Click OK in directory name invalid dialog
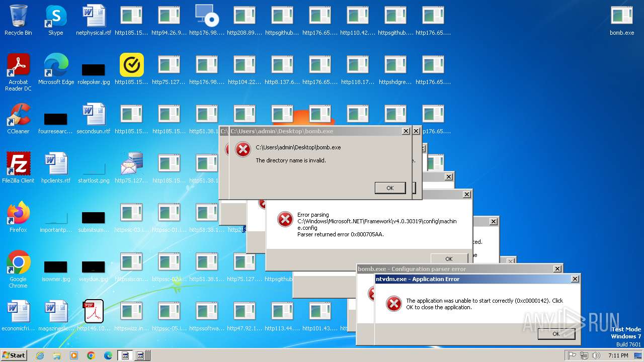Image resolution: width=644 pixels, height=362 pixels. click(x=390, y=188)
